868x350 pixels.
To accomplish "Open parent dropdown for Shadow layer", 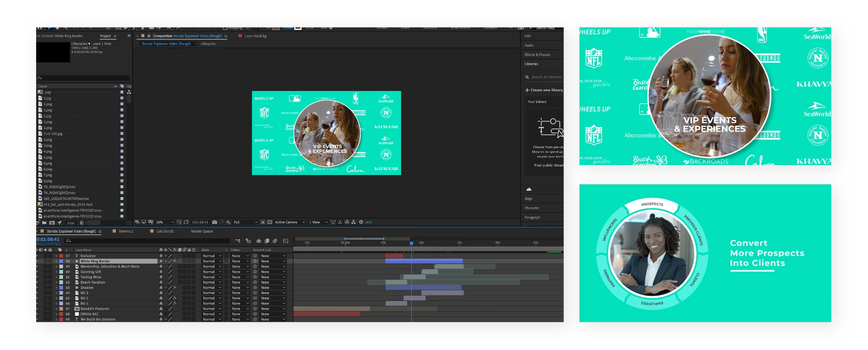I will coord(273,287).
